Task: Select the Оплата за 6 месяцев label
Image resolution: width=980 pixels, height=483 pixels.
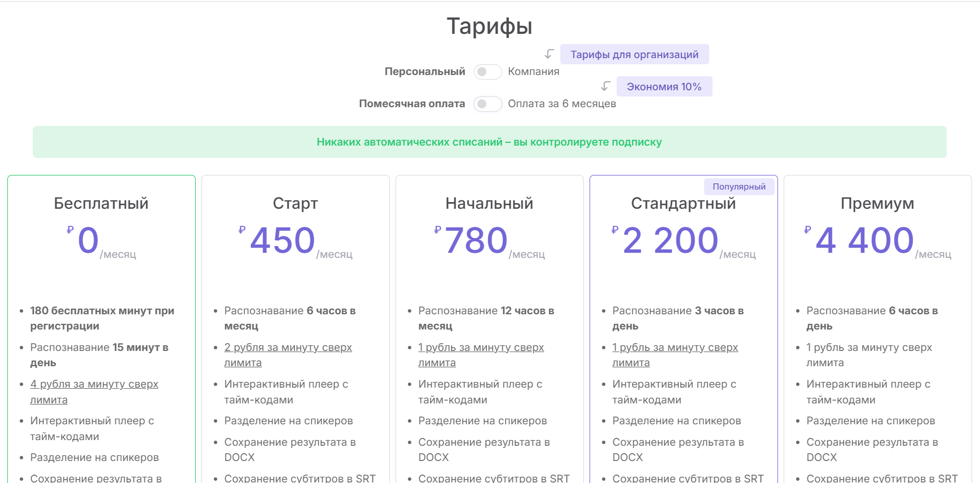Action: coord(561,104)
